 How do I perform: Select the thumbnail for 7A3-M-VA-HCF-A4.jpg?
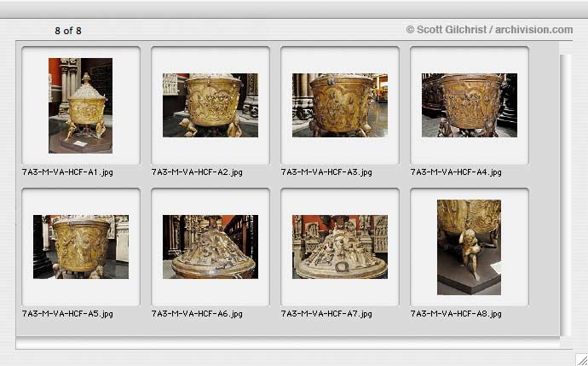coord(470,105)
